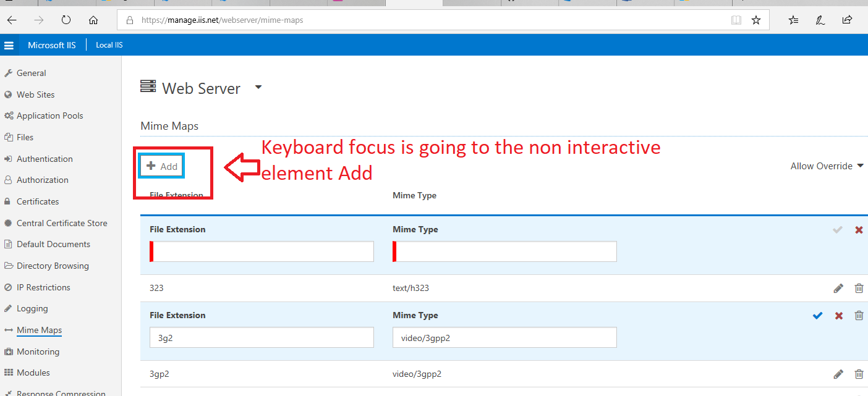Expand the Allow Override dropdown
Screen dimensions: 868x396
point(827,166)
